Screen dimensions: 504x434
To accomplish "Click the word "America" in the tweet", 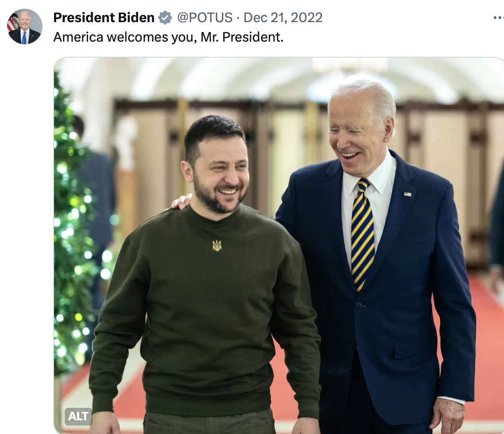I will coord(78,37).
